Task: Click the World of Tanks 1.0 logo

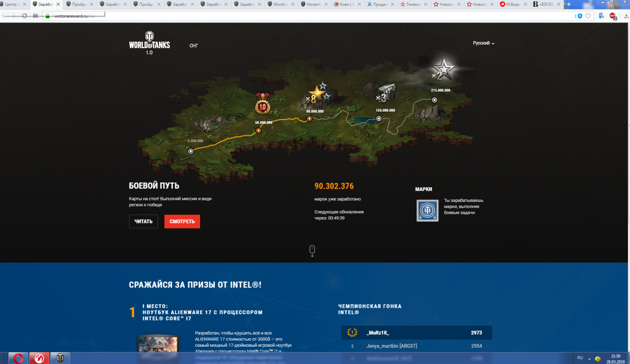Action: click(149, 44)
